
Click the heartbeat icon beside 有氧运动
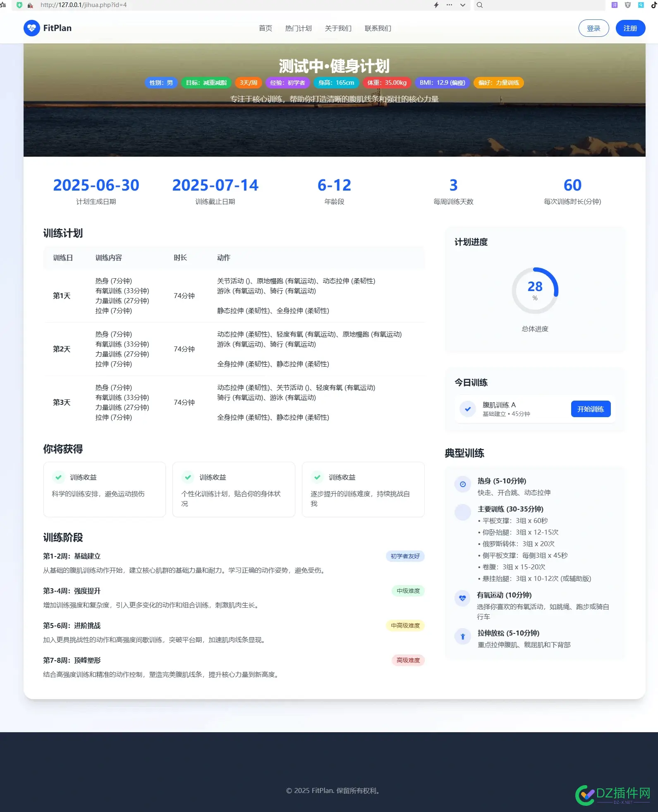[x=462, y=598]
